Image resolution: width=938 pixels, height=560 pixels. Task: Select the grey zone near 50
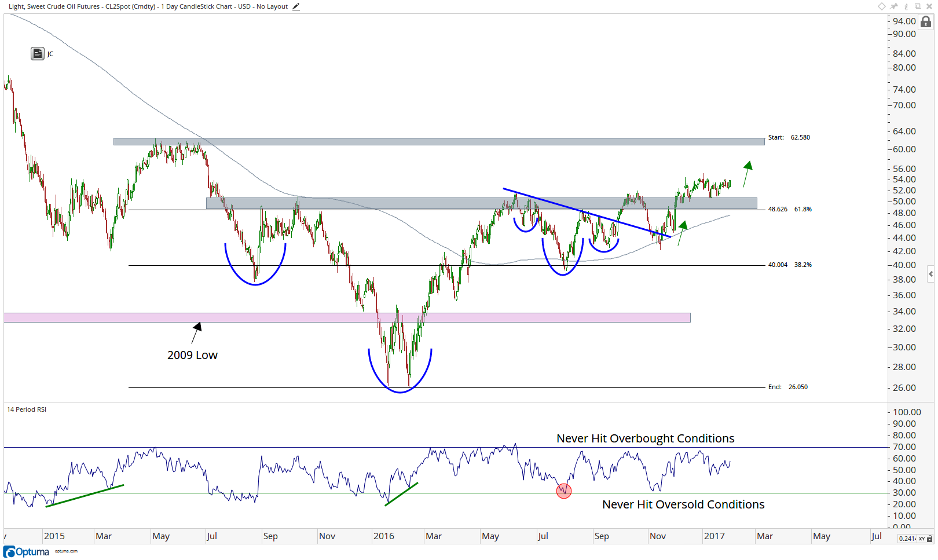pyautogui.click(x=482, y=203)
